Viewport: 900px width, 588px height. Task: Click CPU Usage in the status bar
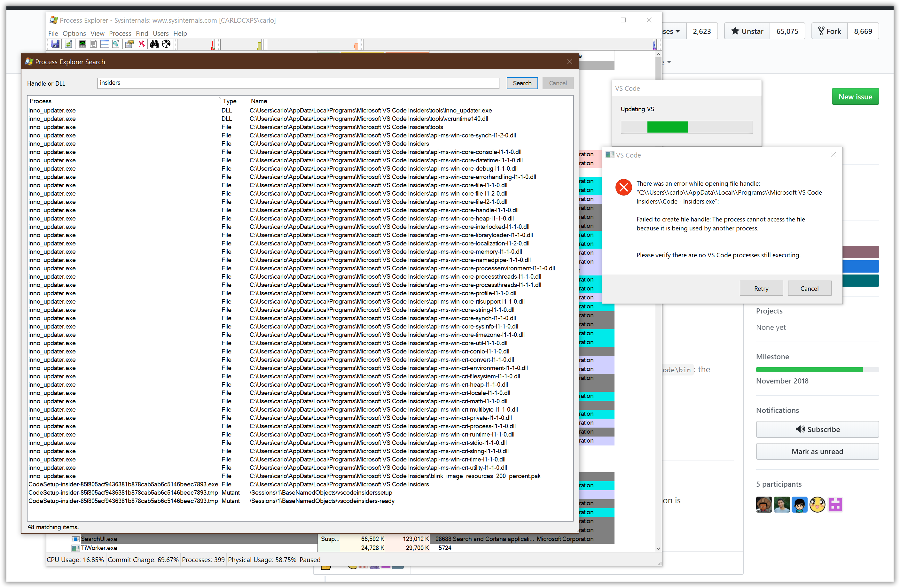point(75,560)
